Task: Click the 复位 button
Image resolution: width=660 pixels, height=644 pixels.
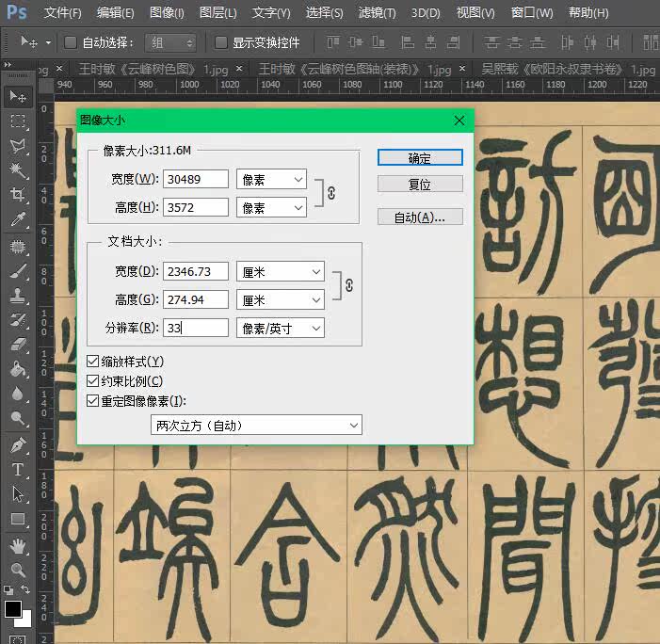Action: point(420,184)
